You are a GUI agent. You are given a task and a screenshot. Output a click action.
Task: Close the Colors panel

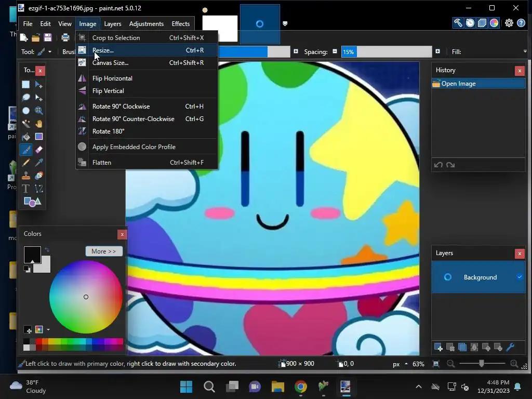(122, 234)
